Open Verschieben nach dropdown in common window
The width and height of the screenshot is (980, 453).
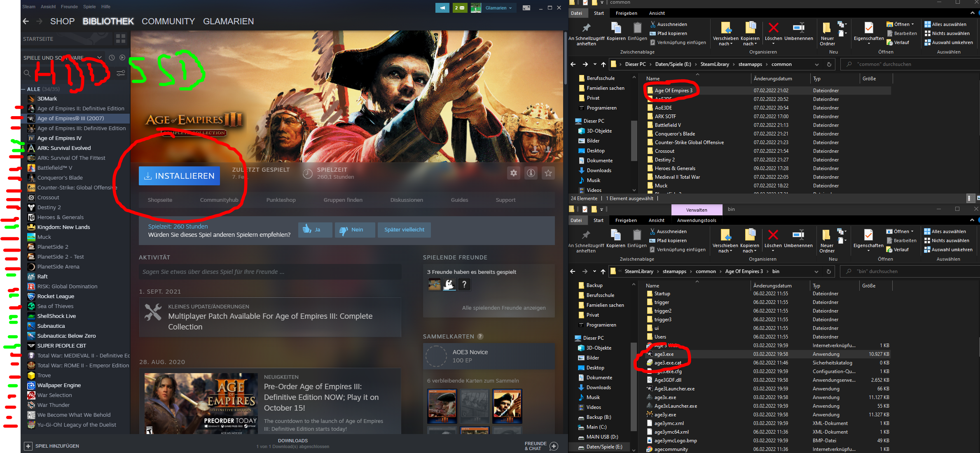[x=725, y=34]
